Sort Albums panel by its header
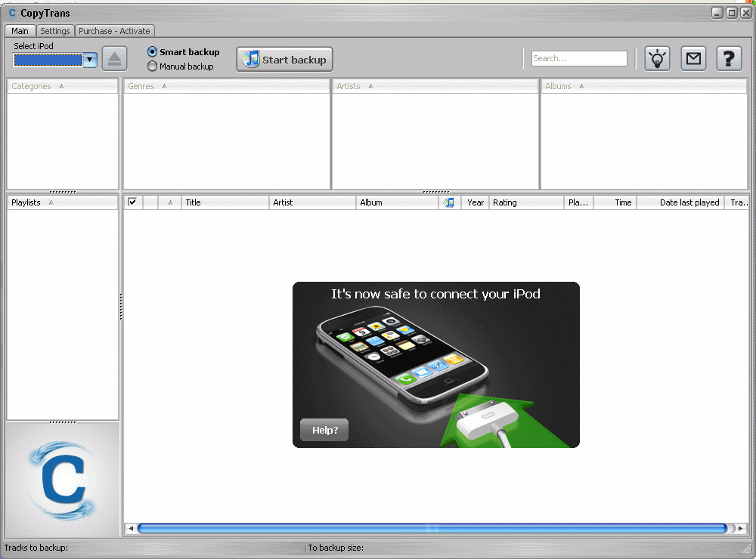This screenshot has height=559, width=756. point(644,86)
